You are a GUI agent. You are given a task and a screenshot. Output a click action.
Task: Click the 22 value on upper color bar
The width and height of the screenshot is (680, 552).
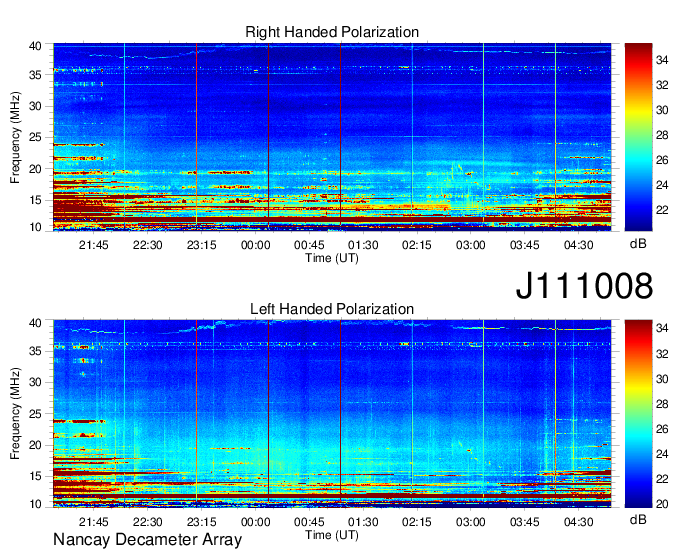pos(662,210)
